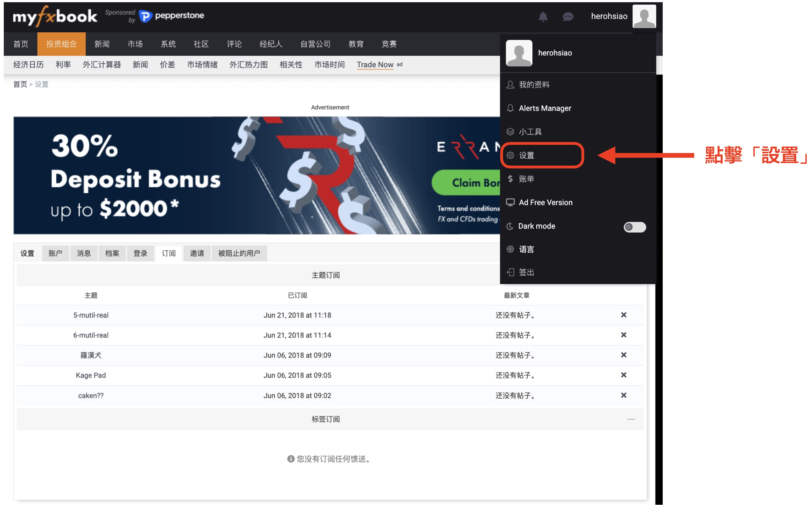
Task: Open 自营公司 navigation item
Action: click(x=315, y=44)
